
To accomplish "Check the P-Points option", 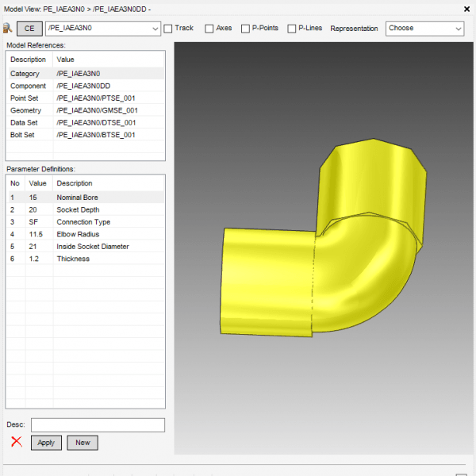I will click(244, 29).
